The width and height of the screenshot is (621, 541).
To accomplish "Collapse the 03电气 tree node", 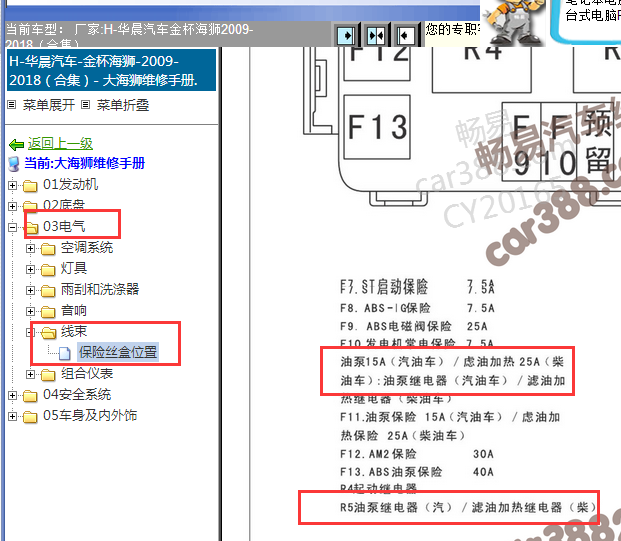I will (12, 227).
